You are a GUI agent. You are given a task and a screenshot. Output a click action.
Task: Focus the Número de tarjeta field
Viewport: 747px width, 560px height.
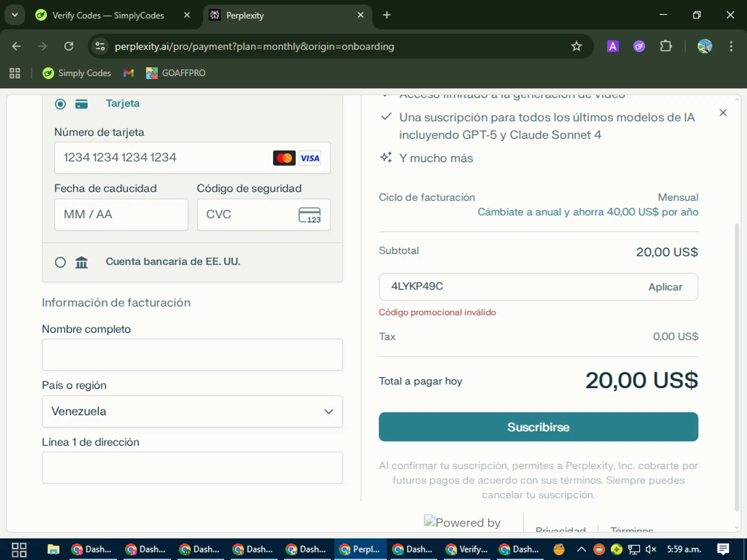(x=192, y=158)
